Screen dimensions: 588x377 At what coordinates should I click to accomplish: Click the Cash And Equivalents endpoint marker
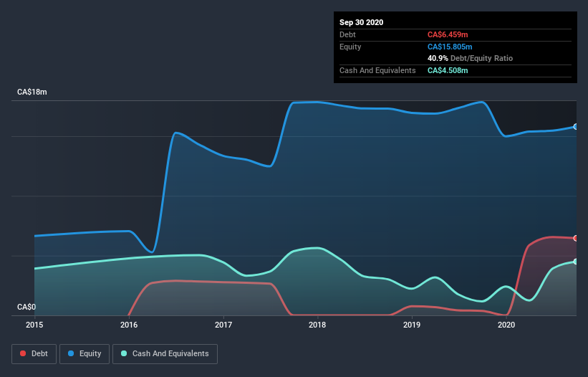tap(576, 262)
